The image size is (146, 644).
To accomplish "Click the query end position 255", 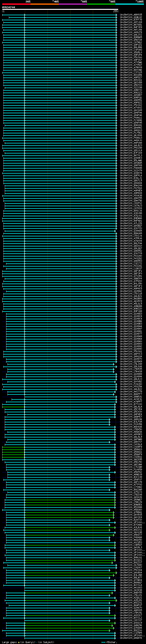I will click(115, 11).
